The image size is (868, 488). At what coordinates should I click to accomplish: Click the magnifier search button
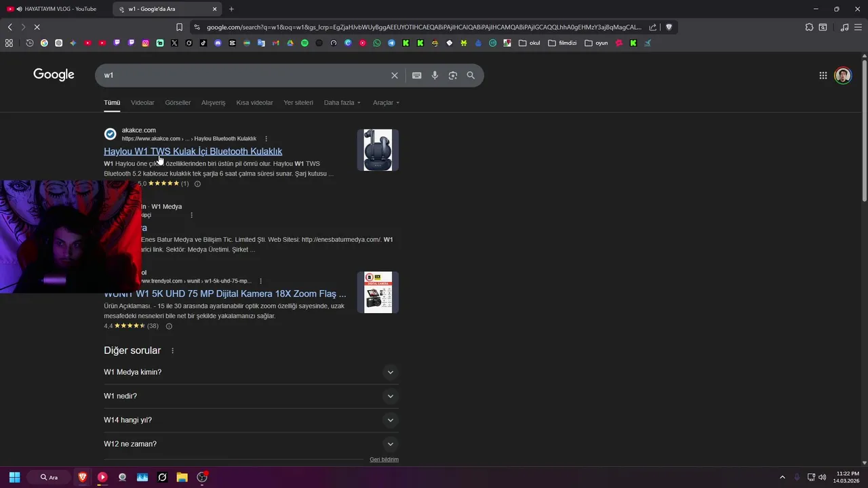tap(471, 75)
